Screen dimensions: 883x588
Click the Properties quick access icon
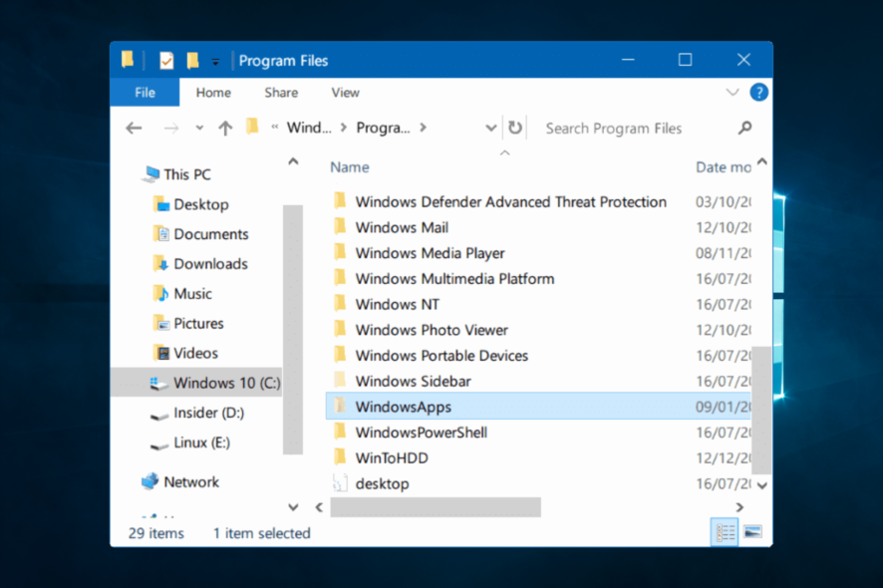pyautogui.click(x=166, y=60)
